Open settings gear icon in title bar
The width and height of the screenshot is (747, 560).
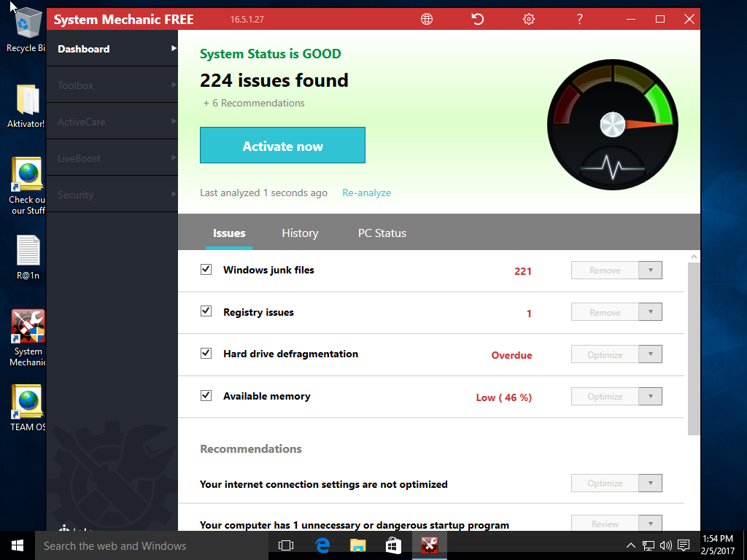coord(529,19)
